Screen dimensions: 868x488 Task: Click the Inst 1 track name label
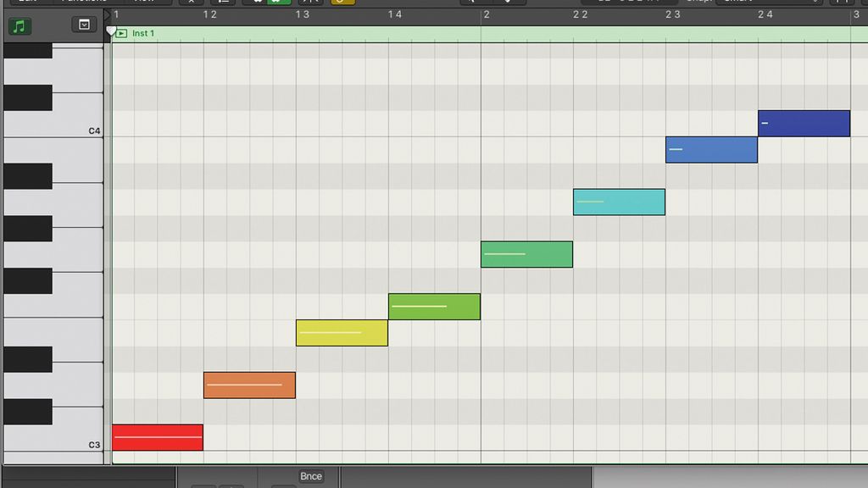(142, 34)
